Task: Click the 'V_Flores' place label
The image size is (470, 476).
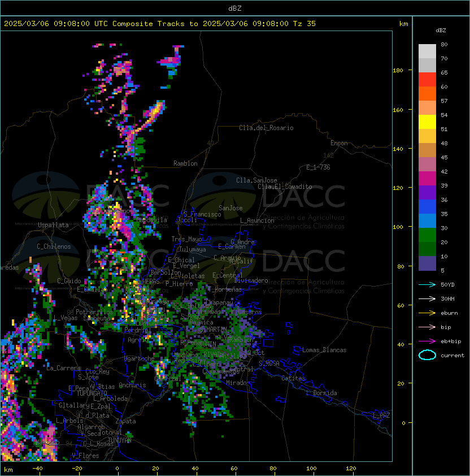Action: [85, 456]
